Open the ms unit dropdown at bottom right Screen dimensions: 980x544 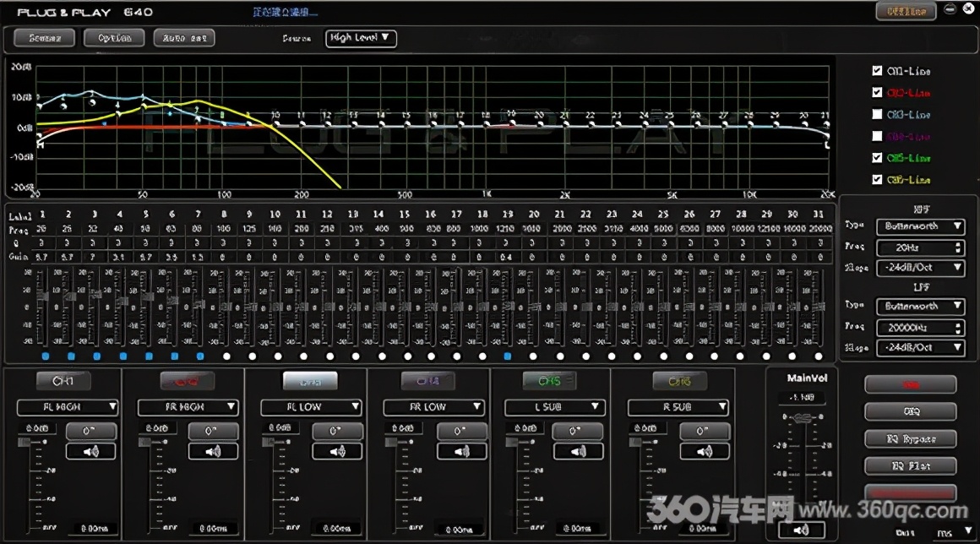point(955,533)
